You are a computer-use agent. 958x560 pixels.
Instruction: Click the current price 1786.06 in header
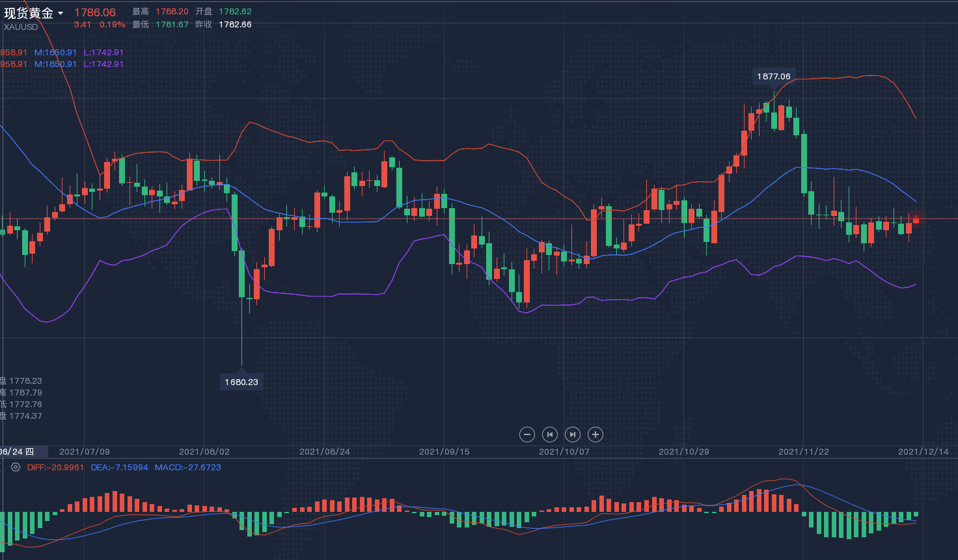coord(95,12)
